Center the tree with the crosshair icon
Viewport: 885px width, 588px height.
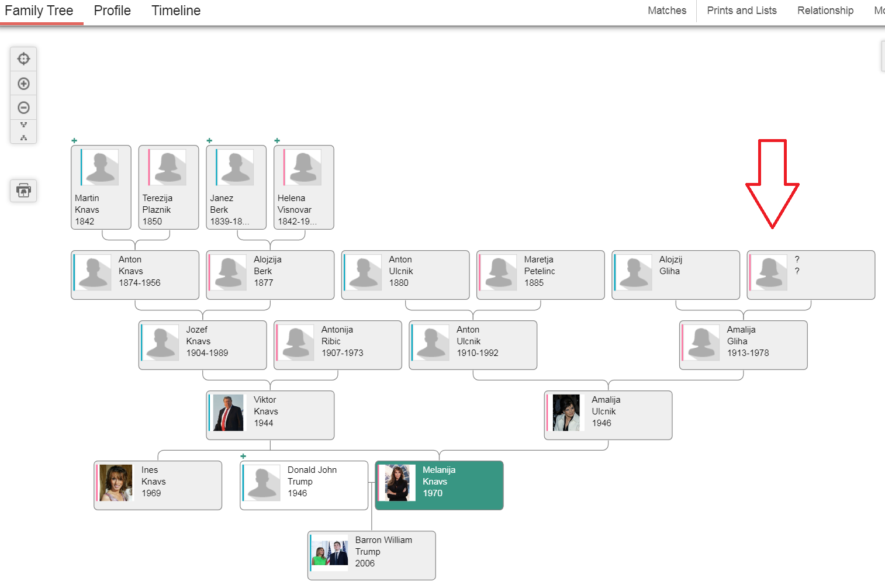tap(23, 58)
